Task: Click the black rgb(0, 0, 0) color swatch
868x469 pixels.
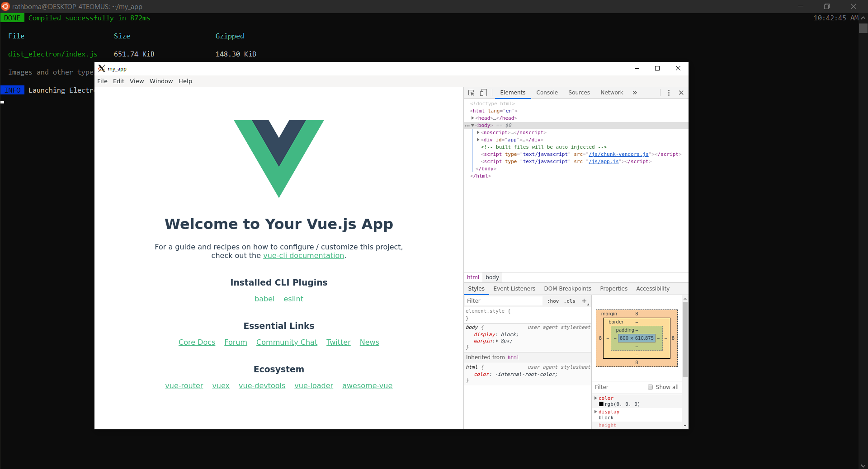Action: (x=601, y=404)
